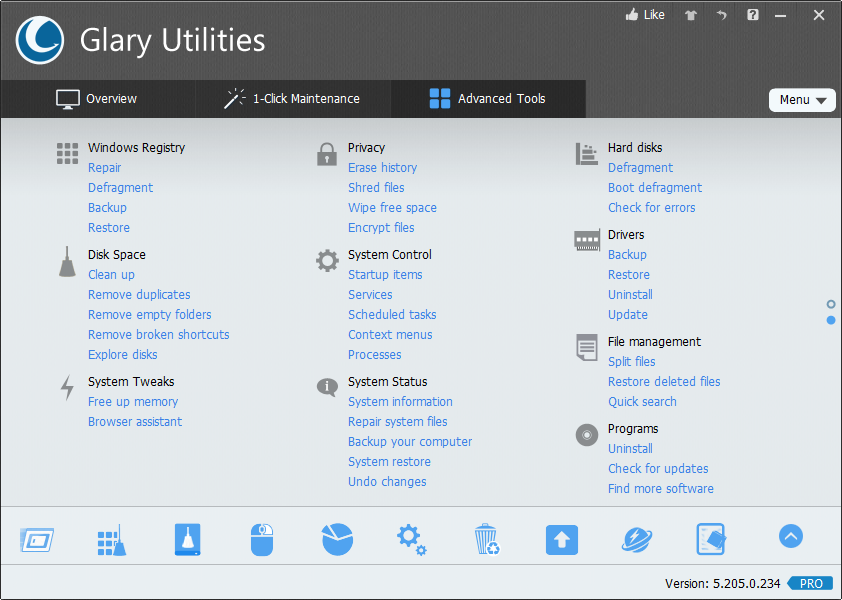This screenshot has width=842, height=600.
Task: Open Wipe free space link
Action: [x=392, y=207]
